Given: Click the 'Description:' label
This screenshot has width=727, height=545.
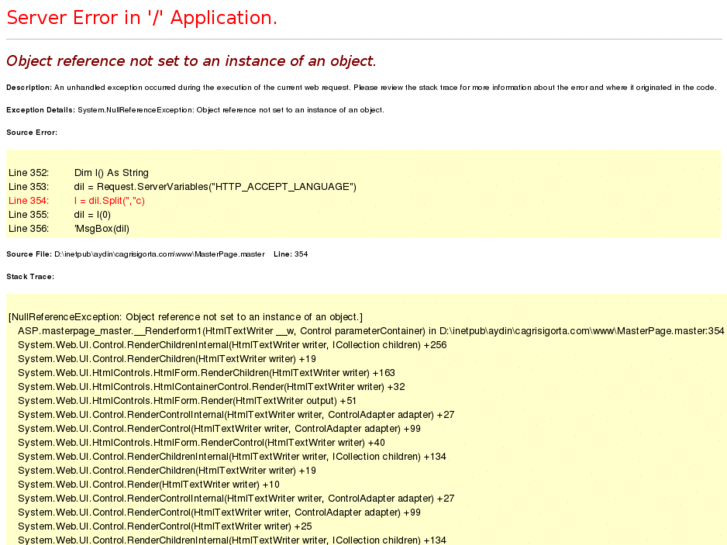Looking at the screenshot, I should point(28,88).
